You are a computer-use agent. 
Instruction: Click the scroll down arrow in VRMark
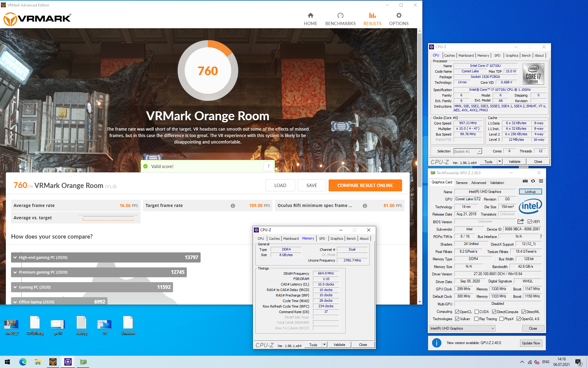[x=420, y=302]
